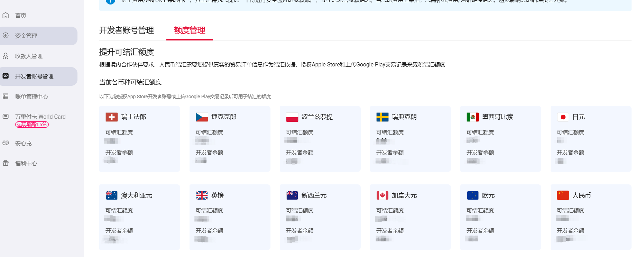The height and width of the screenshot is (257, 644).
Task: Switch to the 开发者账号管理 tab
Action: tap(127, 30)
